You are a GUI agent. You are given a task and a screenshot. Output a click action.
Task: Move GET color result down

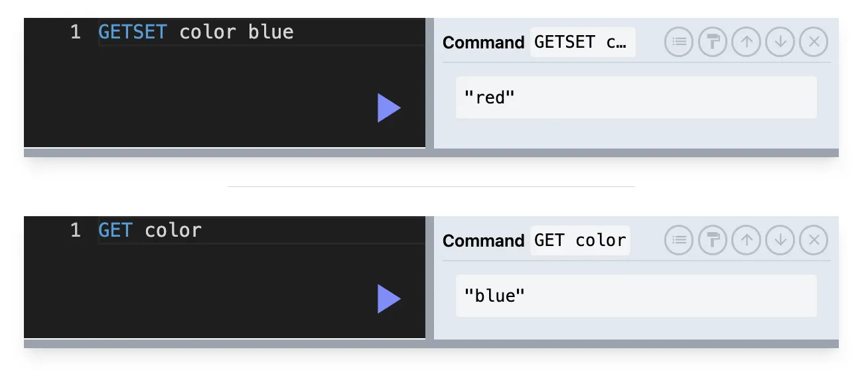tap(780, 240)
